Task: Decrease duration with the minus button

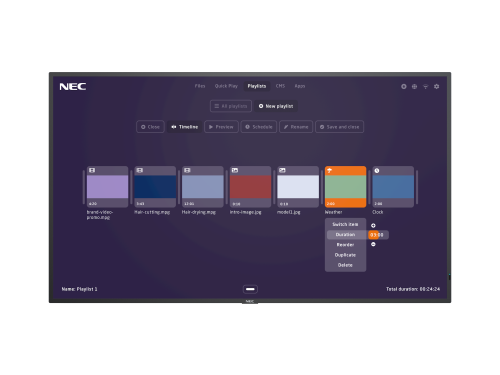Action: tap(373, 244)
